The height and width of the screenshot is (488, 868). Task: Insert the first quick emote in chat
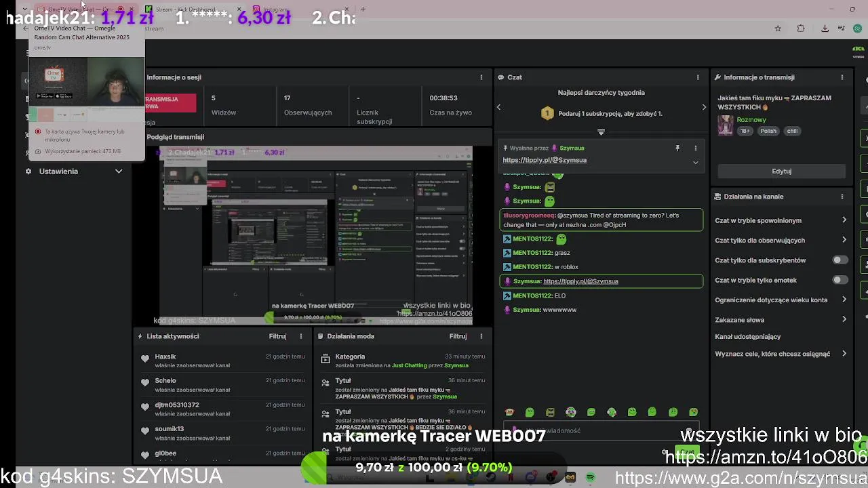(510, 412)
